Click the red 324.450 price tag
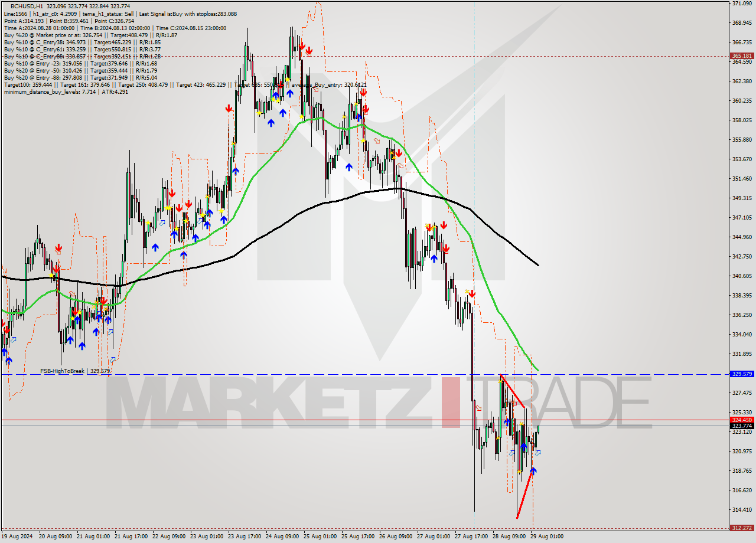 click(x=741, y=420)
